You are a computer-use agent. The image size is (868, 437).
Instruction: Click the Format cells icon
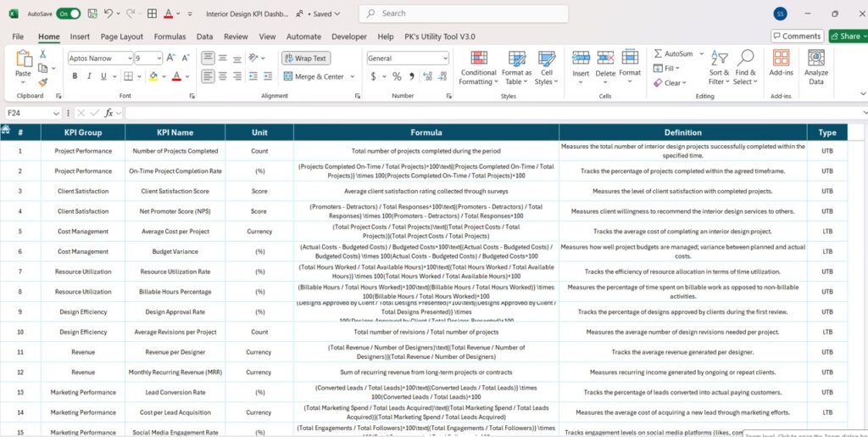630,57
